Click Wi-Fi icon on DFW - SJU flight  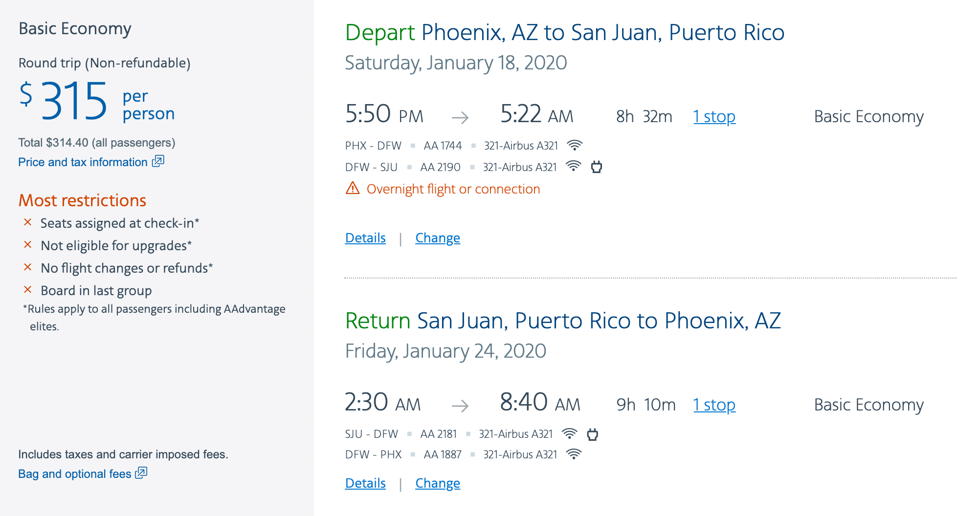tap(573, 167)
